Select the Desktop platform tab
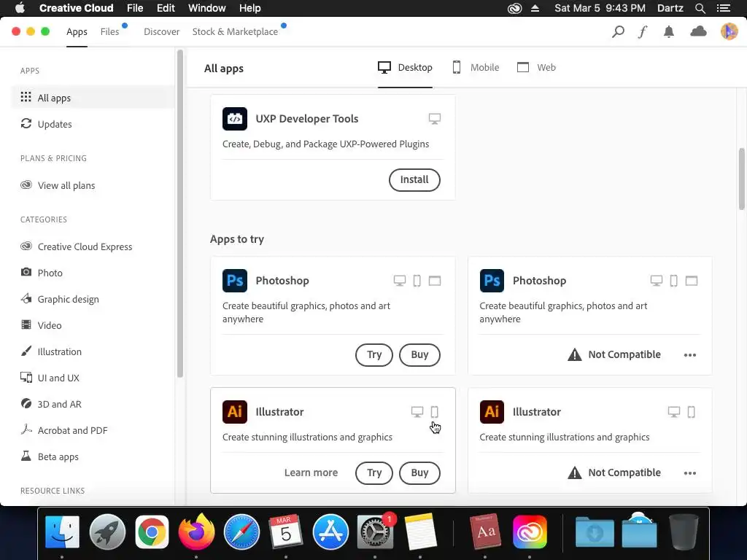The width and height of the screenshot is (747, 560). (405, 68)
